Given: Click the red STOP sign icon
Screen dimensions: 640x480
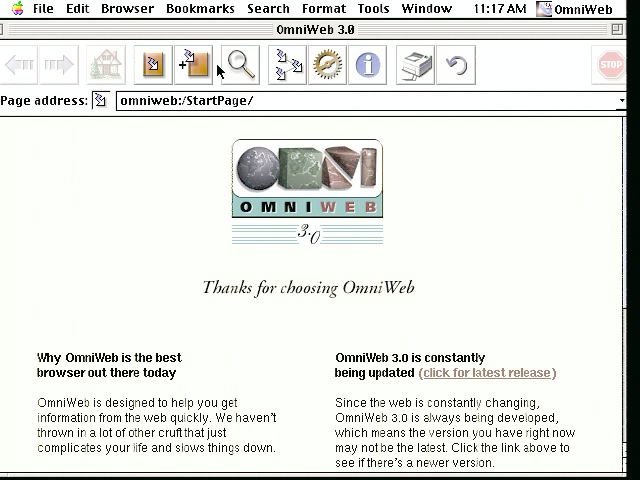Looking at the screenshot, I should coord(610,65).
